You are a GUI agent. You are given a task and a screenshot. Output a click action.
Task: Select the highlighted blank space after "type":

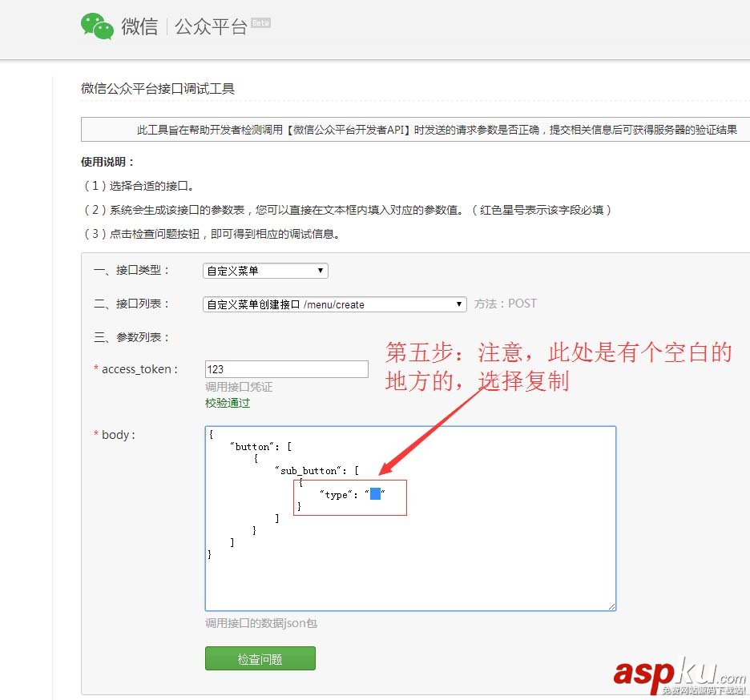click(375, 494)
